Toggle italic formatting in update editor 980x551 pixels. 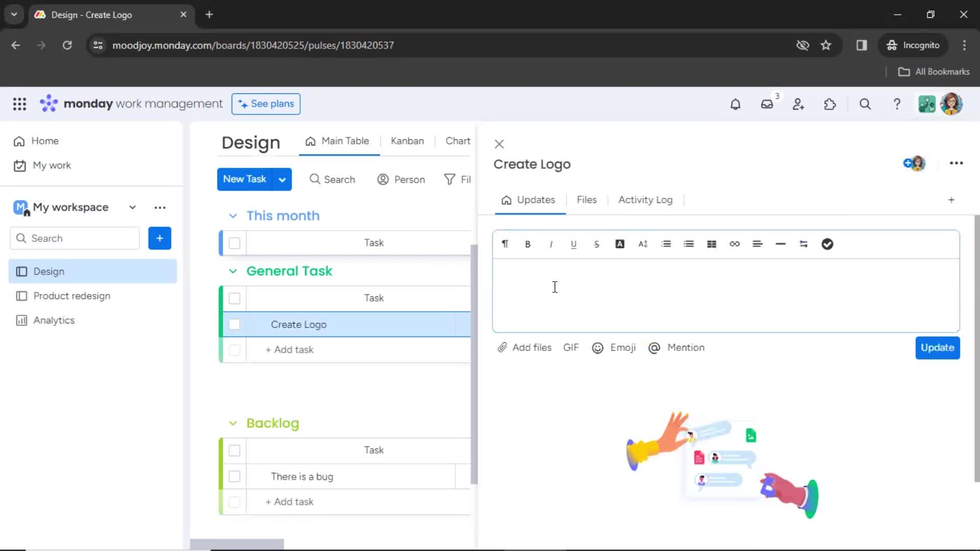[x=551, y=244]
